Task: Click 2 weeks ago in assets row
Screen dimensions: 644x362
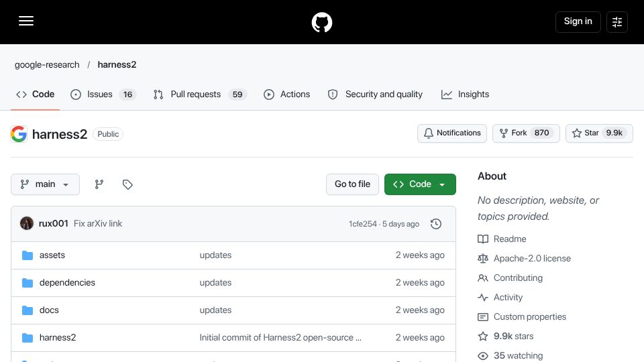Action: [420, 255]
